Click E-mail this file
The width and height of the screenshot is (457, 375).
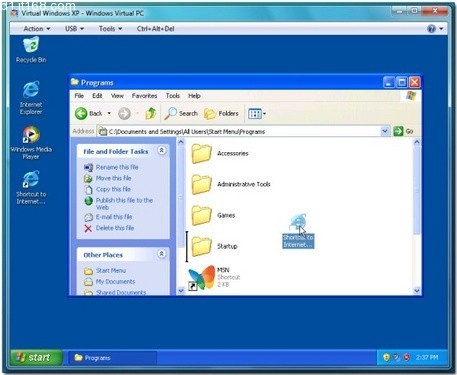coord(114,217)
